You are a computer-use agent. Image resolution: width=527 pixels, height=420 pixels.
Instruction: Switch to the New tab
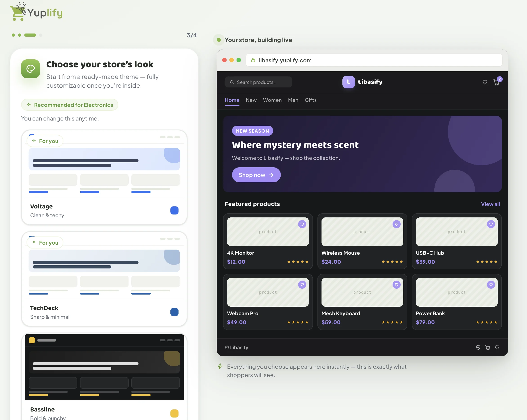(x=251, y=100)
